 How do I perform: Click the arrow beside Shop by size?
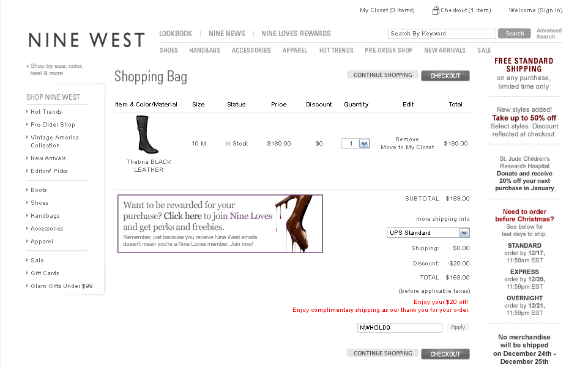point(28,66)
